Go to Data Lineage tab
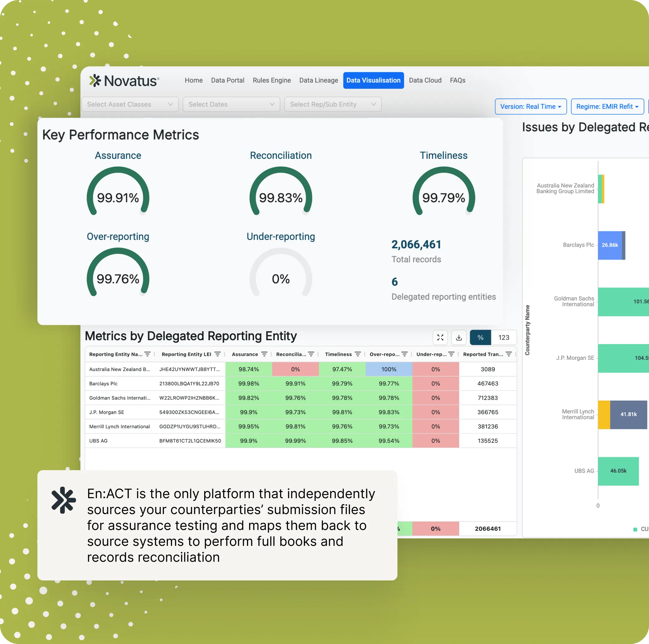The height and width of the screenshot is (644, 649). [x=319, y=80]
